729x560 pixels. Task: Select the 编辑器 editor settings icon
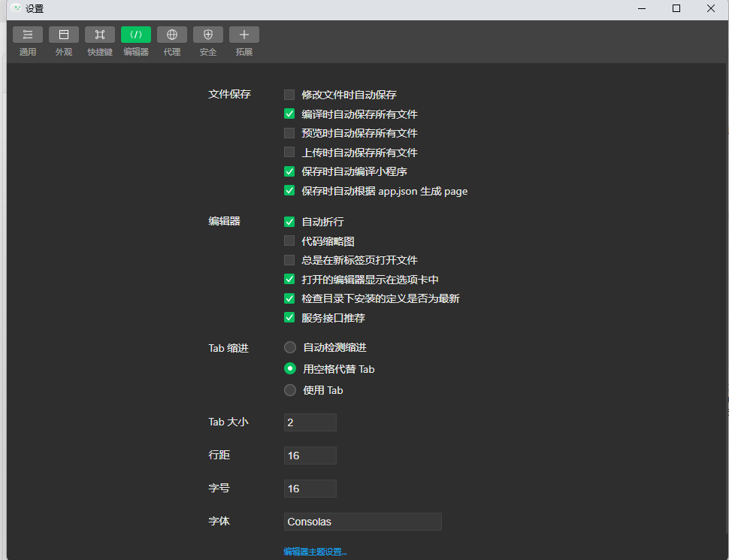[x=136, y=35]
